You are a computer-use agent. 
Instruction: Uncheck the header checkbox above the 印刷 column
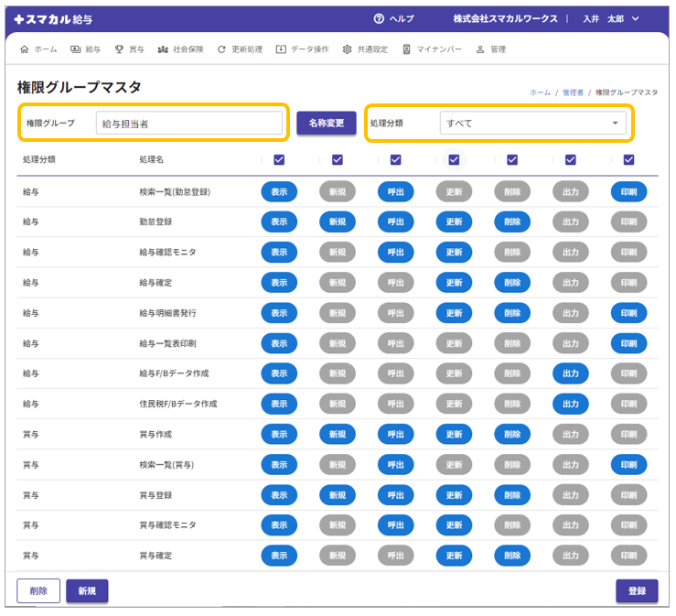[628, 159]
